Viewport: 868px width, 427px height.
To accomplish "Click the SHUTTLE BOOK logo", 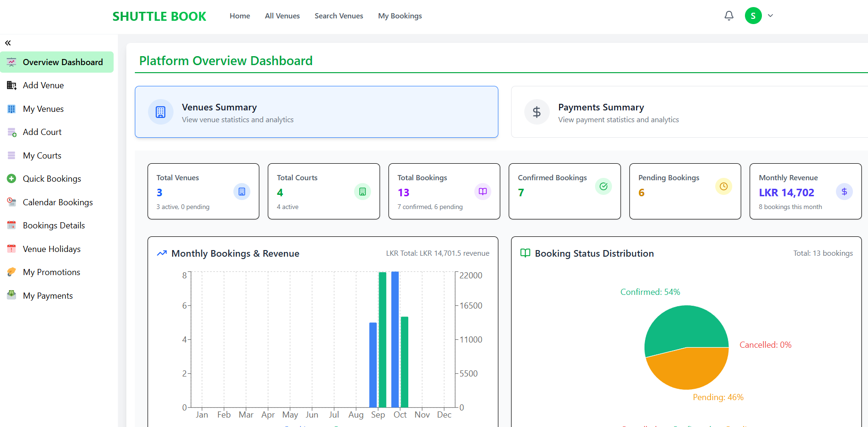I will 159,16.
